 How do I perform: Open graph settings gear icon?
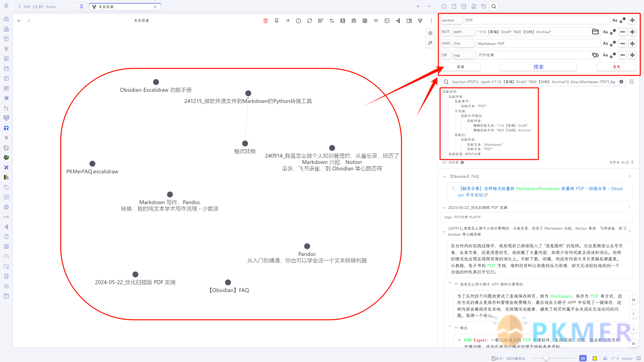[x=430, y=33]
